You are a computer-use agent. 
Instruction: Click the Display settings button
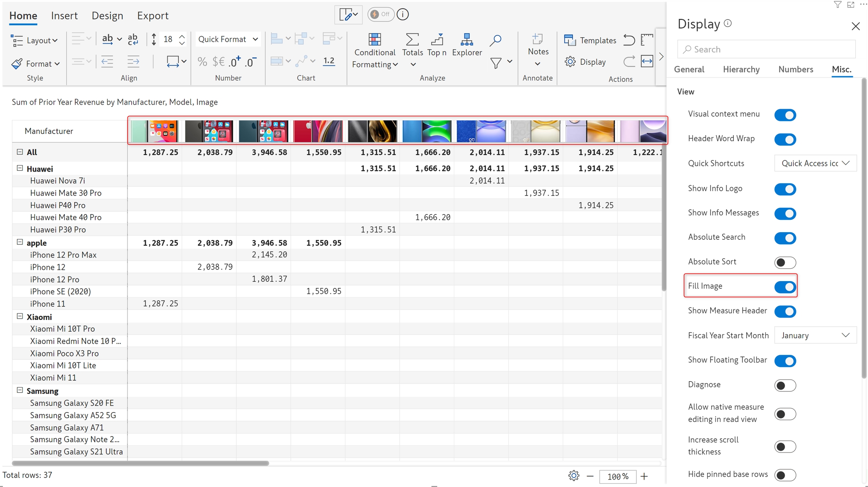[x=585, y=62]
